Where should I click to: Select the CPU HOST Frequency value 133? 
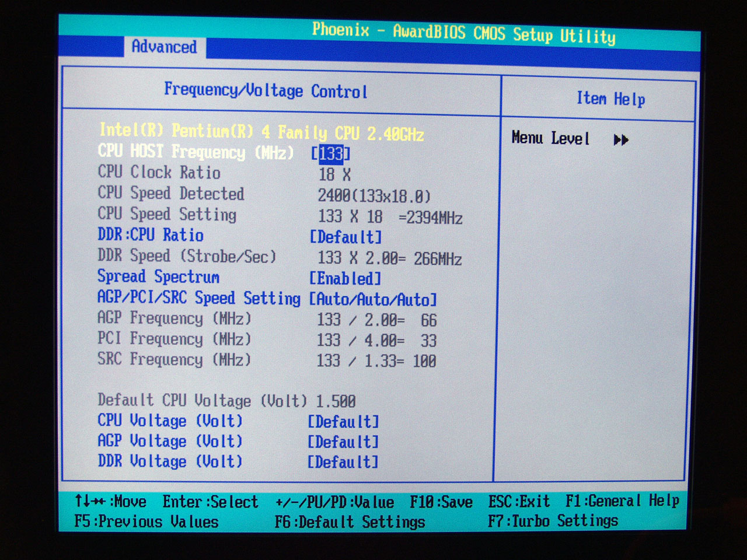pos(331,153)
